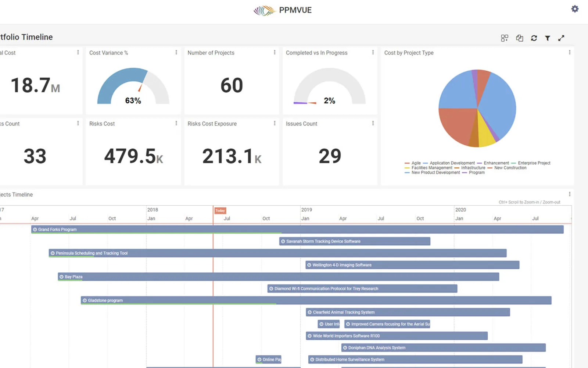The image size is (588, 368).
Task: Select Wide World Importers Software R100 bar
Action: tap(397, 336)
